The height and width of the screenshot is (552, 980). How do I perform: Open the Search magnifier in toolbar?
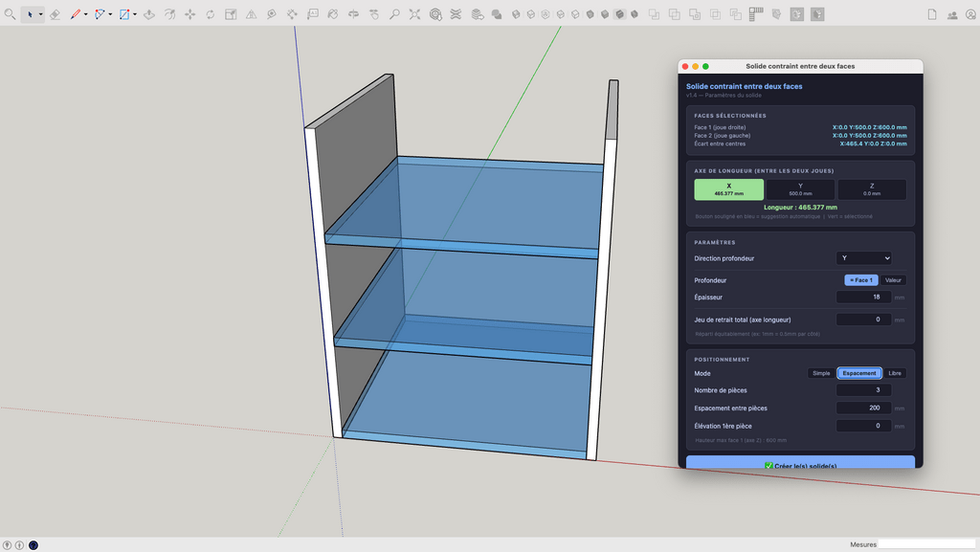coord(10,14)
